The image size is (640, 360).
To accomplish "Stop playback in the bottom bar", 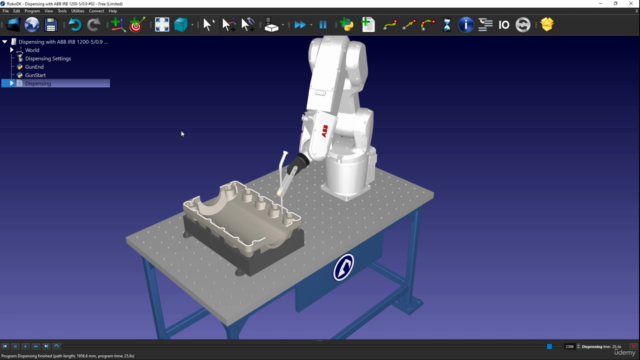I will [15, 346].
